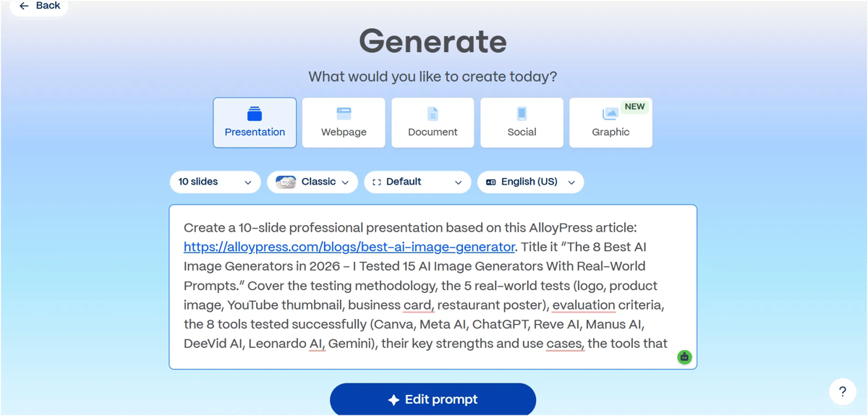Select the Presentation content type
The width and height of the screenshot is (868, 416).
pos(255,123)
